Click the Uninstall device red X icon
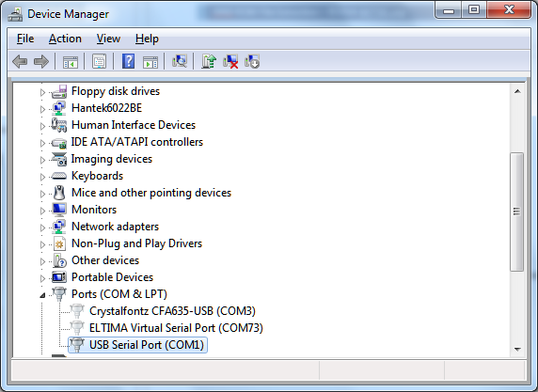The height and width of the screenshot is (392, 538). pyautogui.click(x=230, y=62)
